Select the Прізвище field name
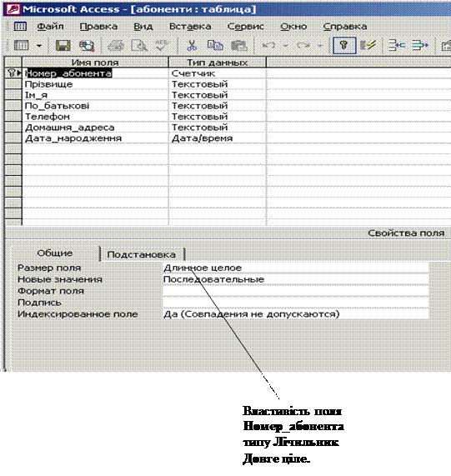Viewport: 451px width, 476px height. point(95,84)
